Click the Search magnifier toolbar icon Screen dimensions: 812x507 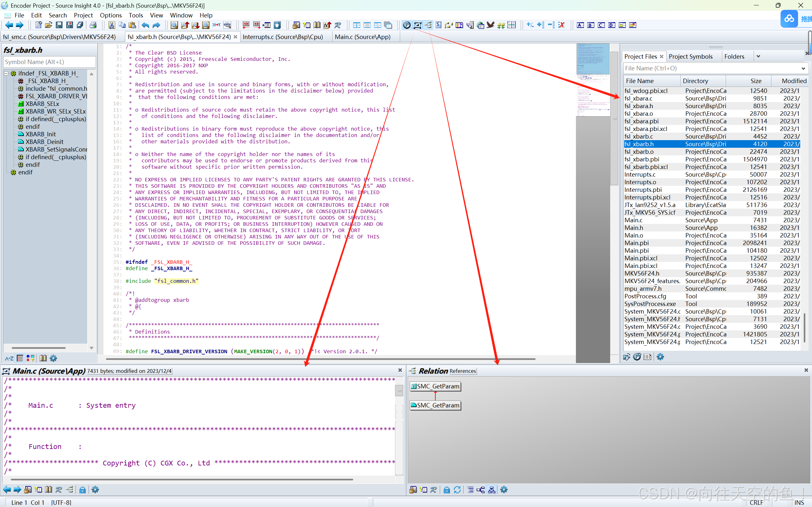click(x=174, y=25)
